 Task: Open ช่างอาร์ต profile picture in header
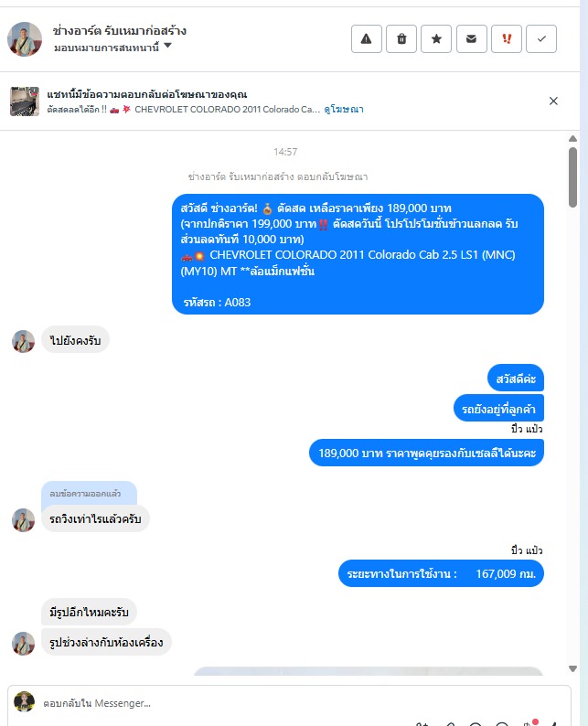point(25,39)
